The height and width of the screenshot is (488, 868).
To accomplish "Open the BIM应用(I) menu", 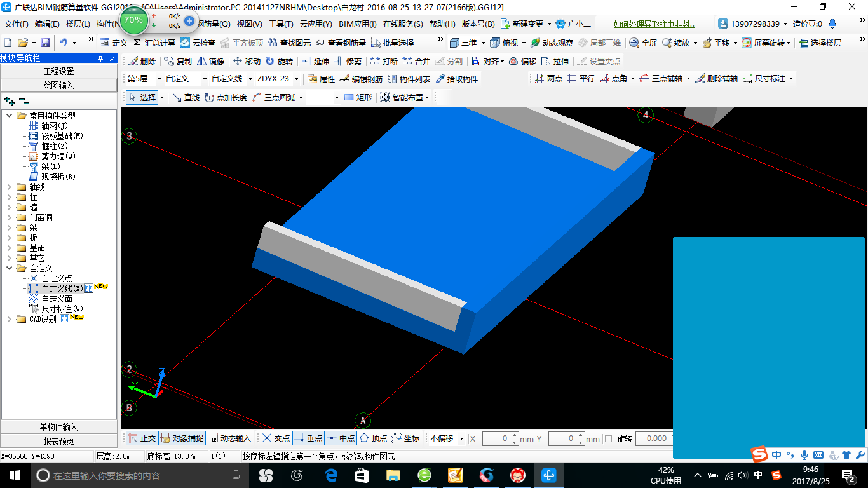I will pyautogui.click(x=358, y=24).
